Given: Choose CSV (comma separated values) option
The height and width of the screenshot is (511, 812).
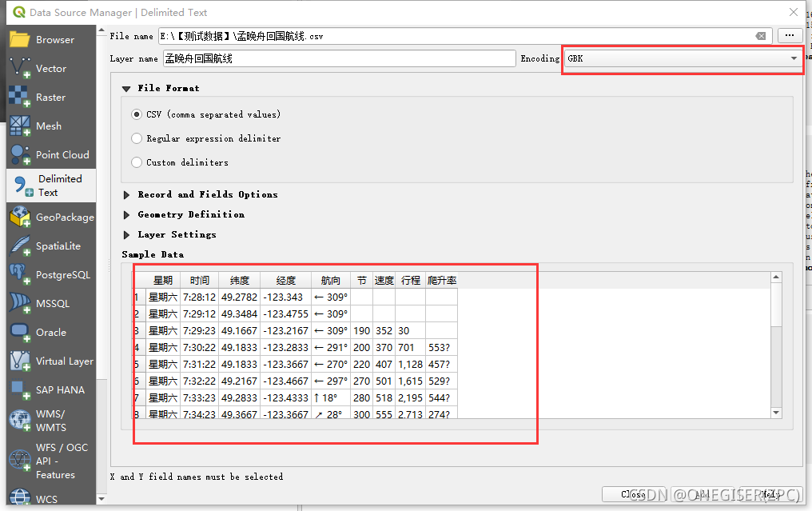Looking at the screenshot, I should click(x=136, y=114).
